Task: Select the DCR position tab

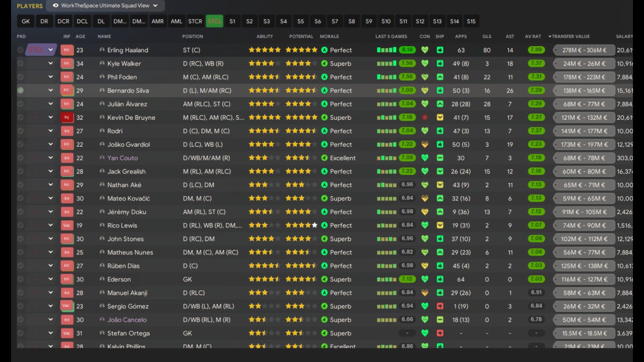Action: tap(63, 22)
